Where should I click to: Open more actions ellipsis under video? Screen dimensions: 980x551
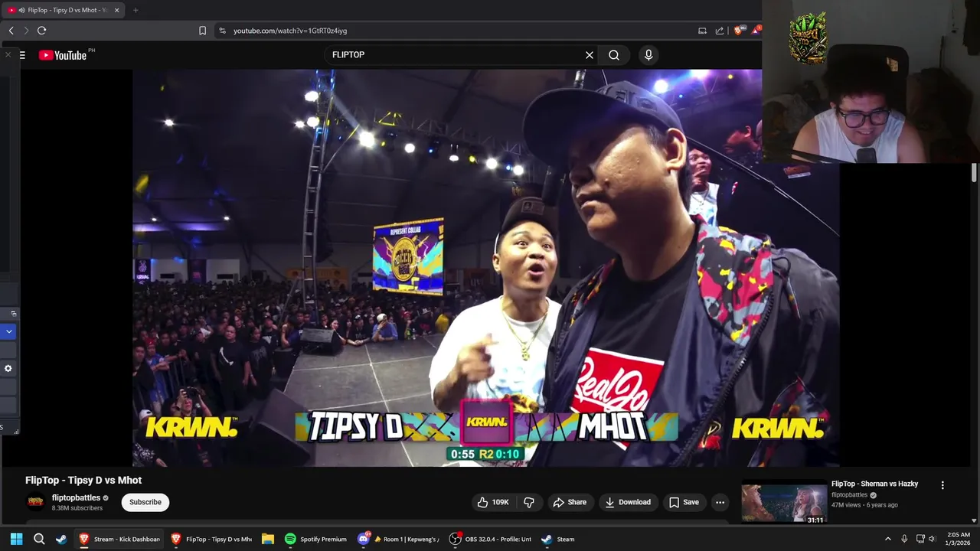tap(720, 502)
